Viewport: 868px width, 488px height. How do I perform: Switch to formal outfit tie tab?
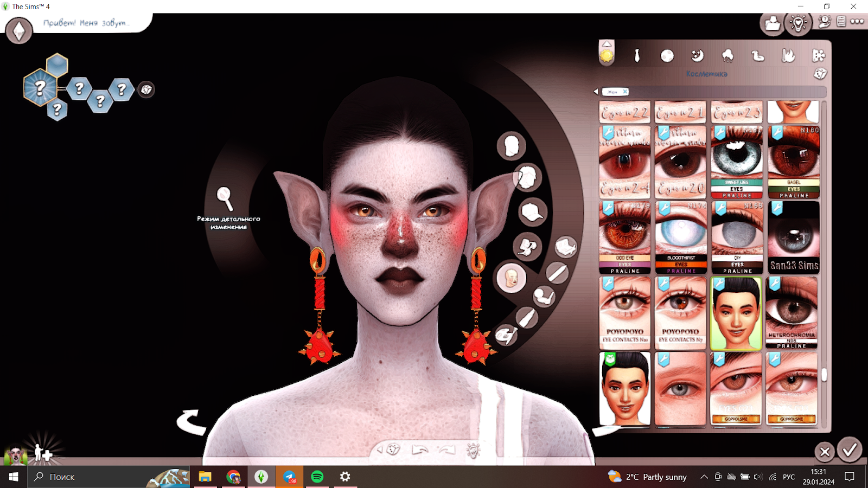click(637, 55)
